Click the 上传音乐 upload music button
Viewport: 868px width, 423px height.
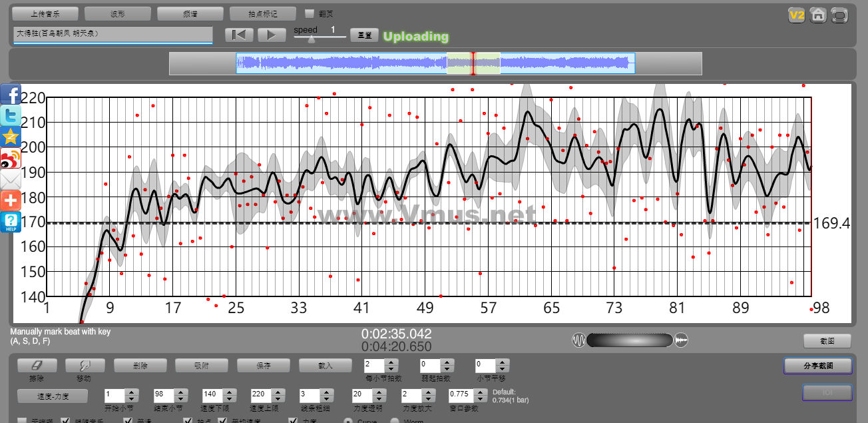tap(45, 13)
